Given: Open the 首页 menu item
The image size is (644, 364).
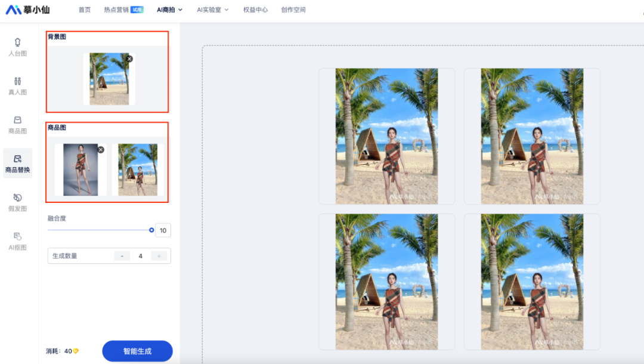Looking at the screenshot, I should coord(83,10).
